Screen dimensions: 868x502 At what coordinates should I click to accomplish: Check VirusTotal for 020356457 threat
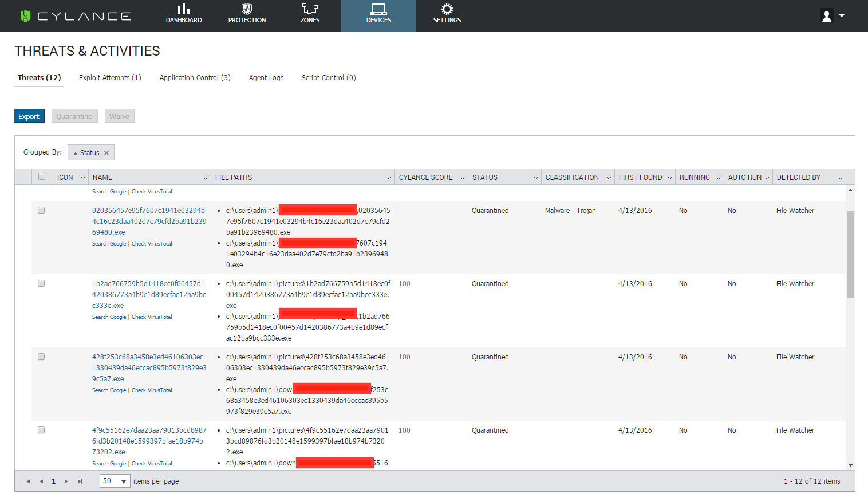(152, 244)
